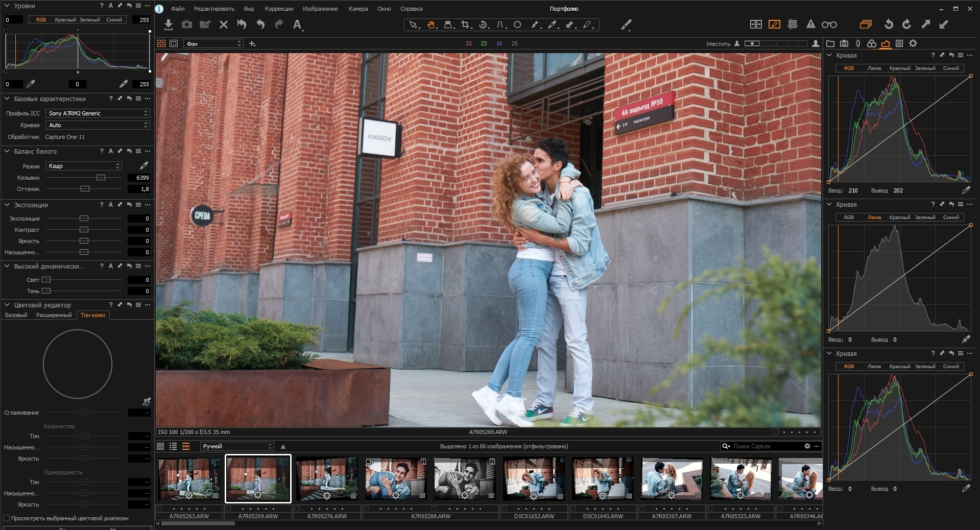Enable 'Просмотреть выбранный цветовой диапазон' checkbox

[7, 518]
